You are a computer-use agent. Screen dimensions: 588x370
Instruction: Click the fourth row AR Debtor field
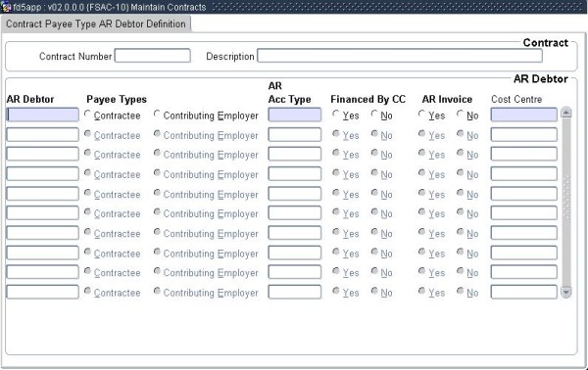coord(43,174)
